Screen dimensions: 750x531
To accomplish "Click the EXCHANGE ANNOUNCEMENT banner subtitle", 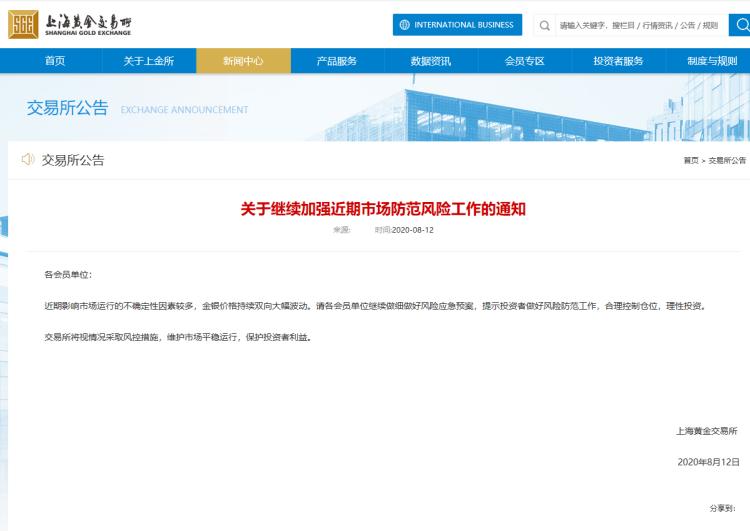I will pyautogui.click(x=184, y=110).
